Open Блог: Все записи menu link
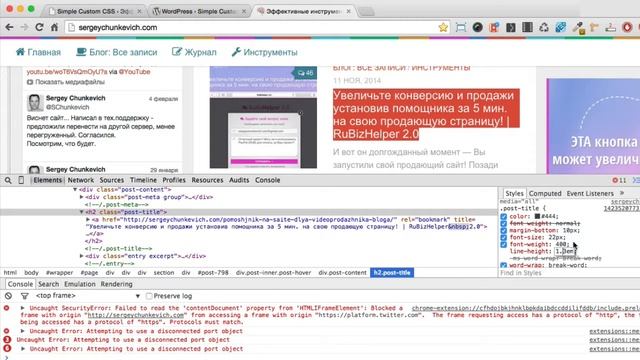The width and height of the screenshot is (640, 360). click(117, 52)
